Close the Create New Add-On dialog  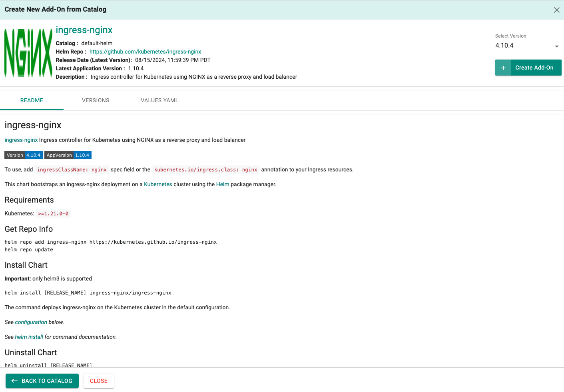(x=556, y=10)
